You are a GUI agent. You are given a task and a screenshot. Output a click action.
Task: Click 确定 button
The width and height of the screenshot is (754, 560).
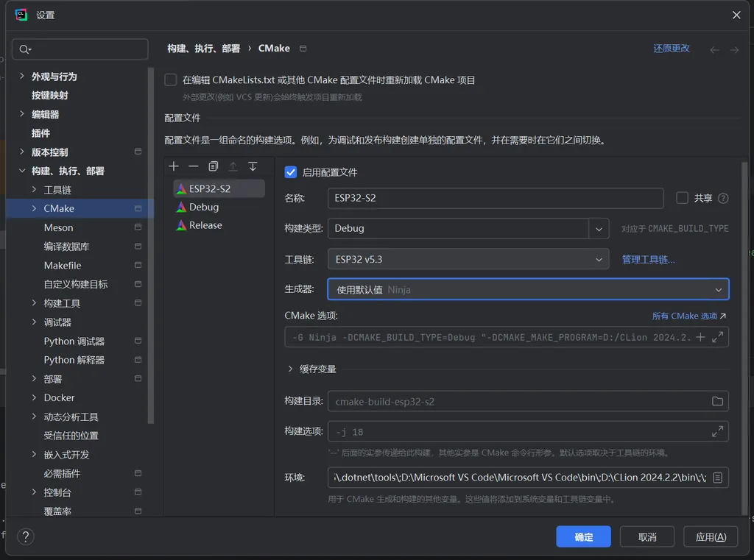583,536
